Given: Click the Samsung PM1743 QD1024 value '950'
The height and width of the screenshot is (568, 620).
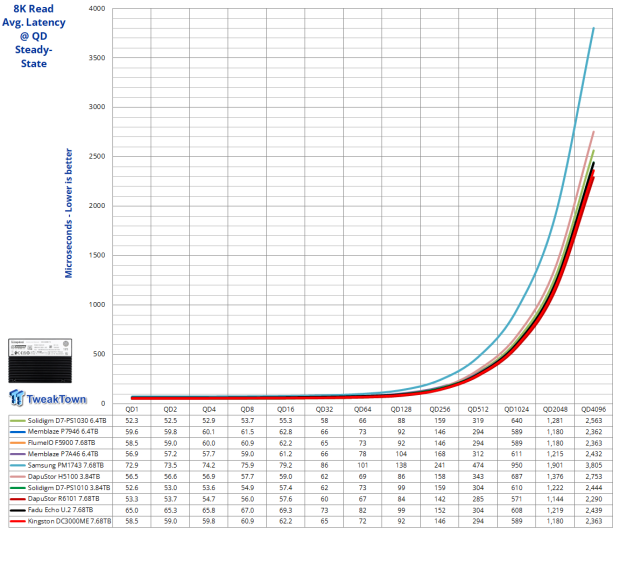Looking at the screenshot, I should (516, 466).
